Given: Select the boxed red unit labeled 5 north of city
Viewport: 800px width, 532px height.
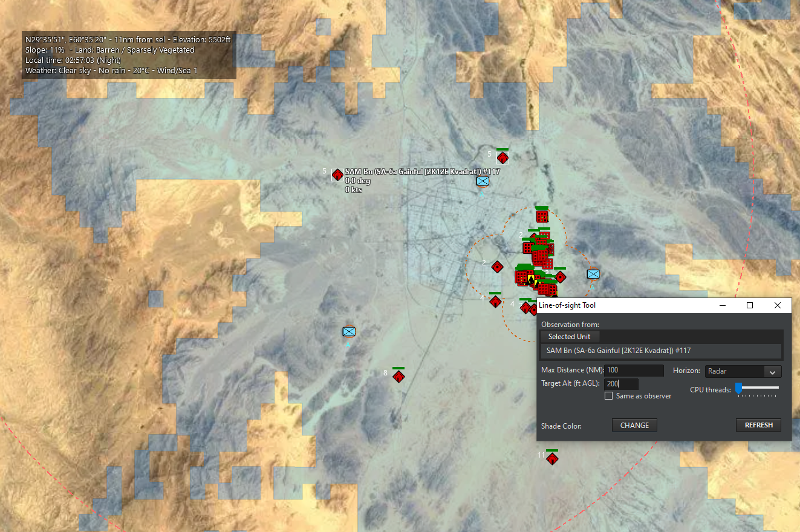Looking at the screenshot, I should (x=502, y=158).
